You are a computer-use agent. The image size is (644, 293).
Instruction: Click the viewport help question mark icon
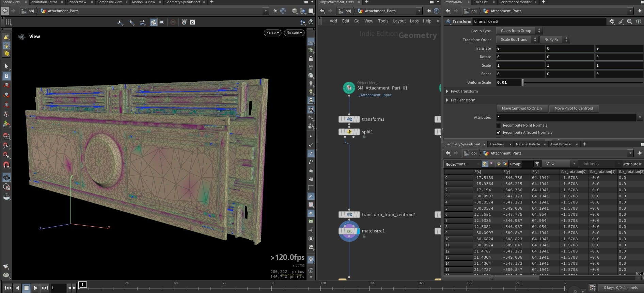(311, 22)
